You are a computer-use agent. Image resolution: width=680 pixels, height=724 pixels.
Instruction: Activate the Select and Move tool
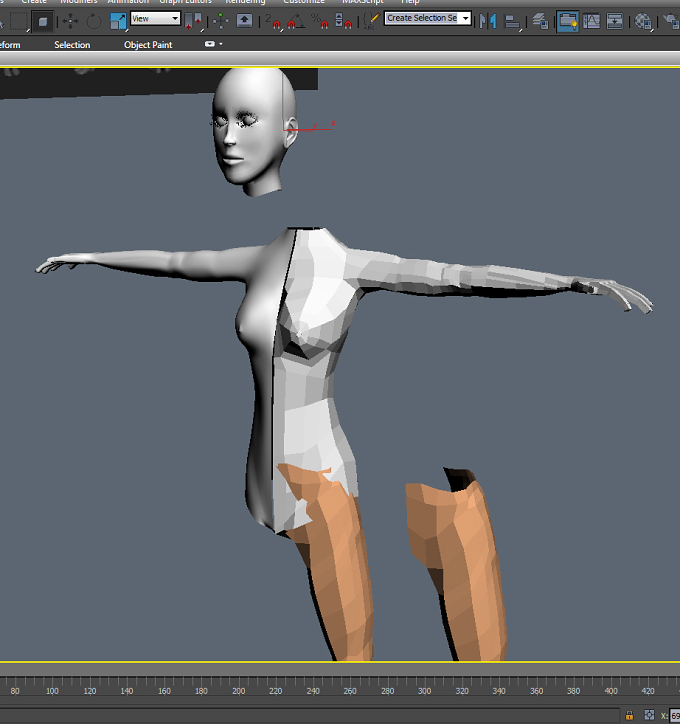pos(70,21)
